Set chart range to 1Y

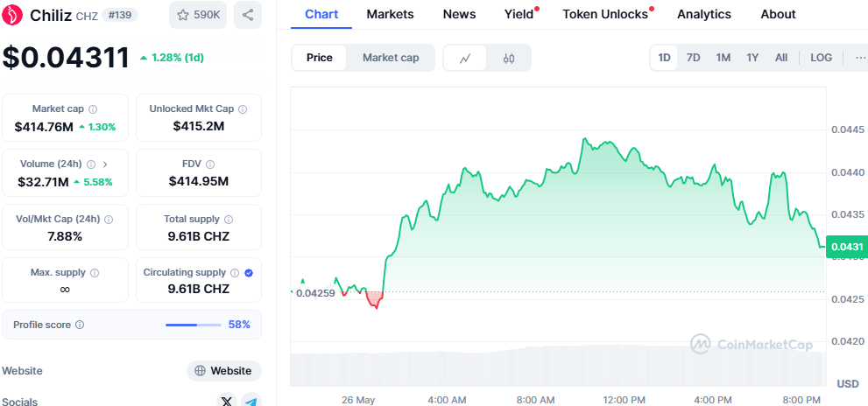click(x=752, y=58)
